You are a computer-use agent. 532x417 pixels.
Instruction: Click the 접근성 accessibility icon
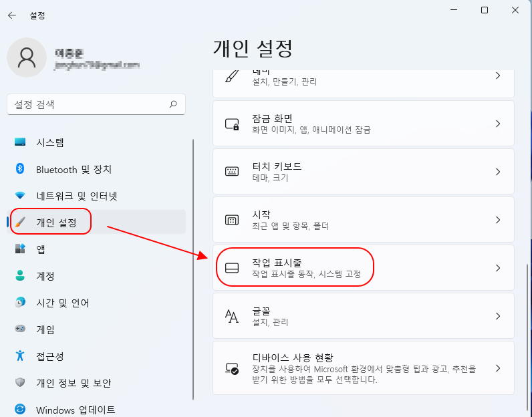click(x=20, y=356)
